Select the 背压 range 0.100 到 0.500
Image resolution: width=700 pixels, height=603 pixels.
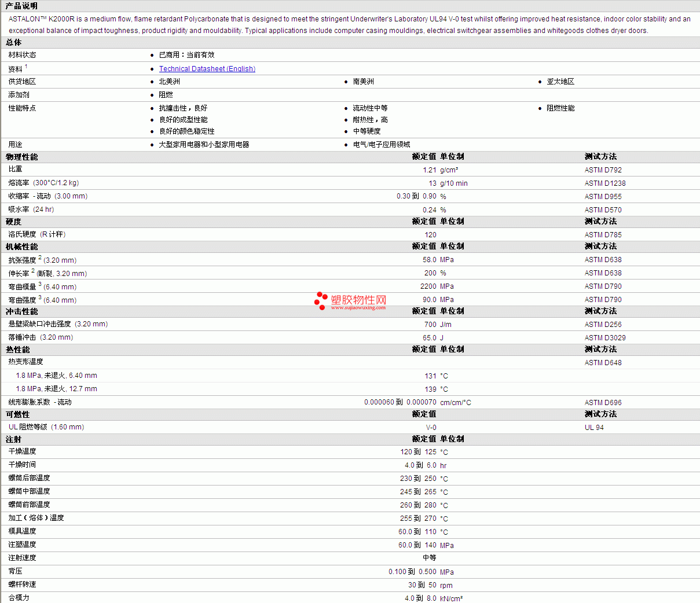(413, 572)
